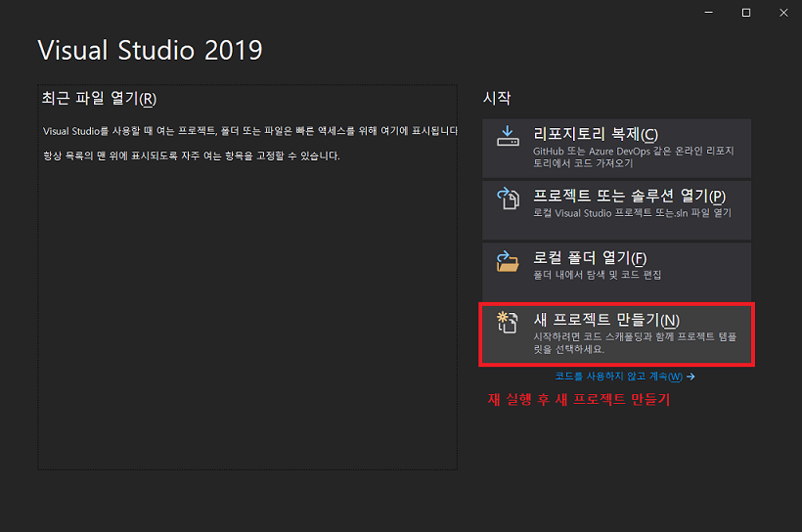Click text '폴더 내에서 탐색 및 코드 편집'
Image resolution: width=802 pixels, height=532 pixels.
597,275
